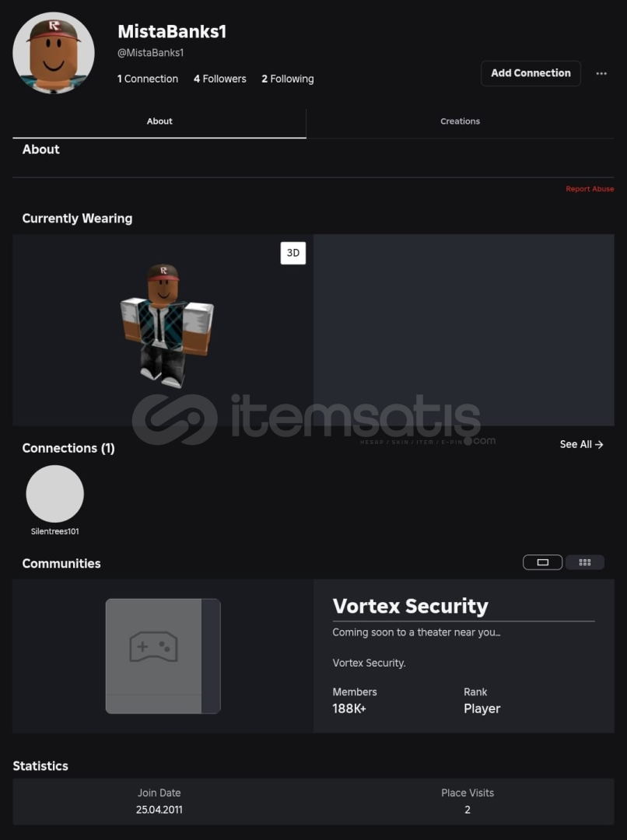
Task: Report this profile with Report Abuse
Action: 590,189
